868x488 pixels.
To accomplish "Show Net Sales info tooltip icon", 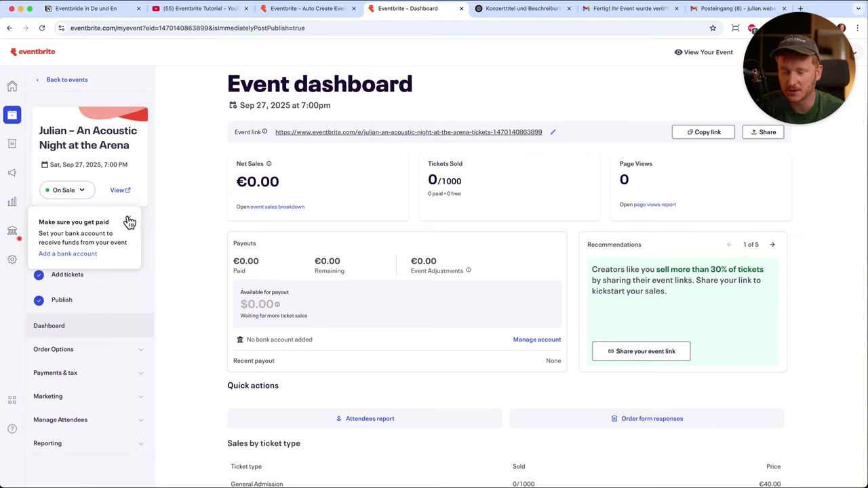I will (269, 164).
